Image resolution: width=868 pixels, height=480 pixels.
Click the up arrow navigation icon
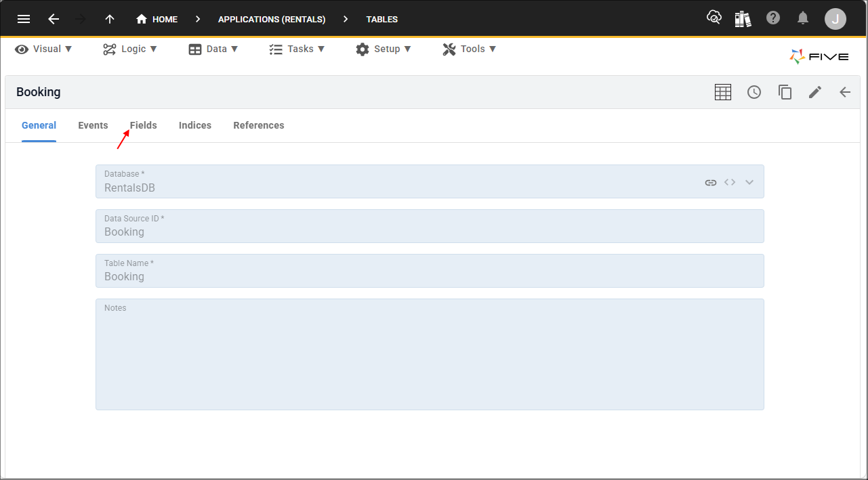pos(110,19)
